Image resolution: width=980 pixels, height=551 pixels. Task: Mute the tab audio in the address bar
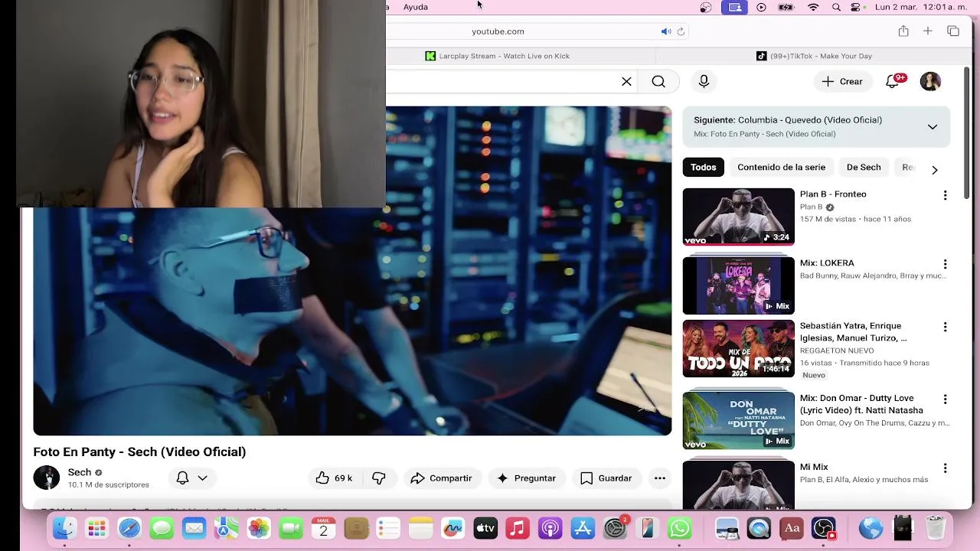click(665, 31)
